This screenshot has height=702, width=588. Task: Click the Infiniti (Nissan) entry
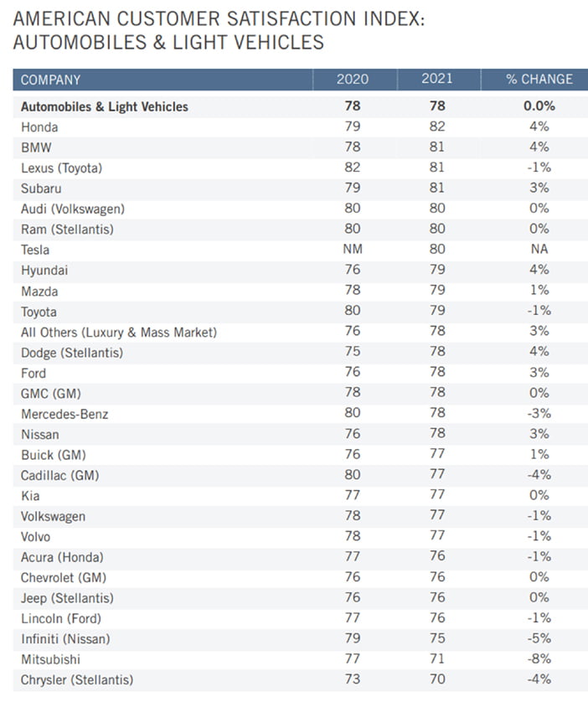tap(65, 639)
